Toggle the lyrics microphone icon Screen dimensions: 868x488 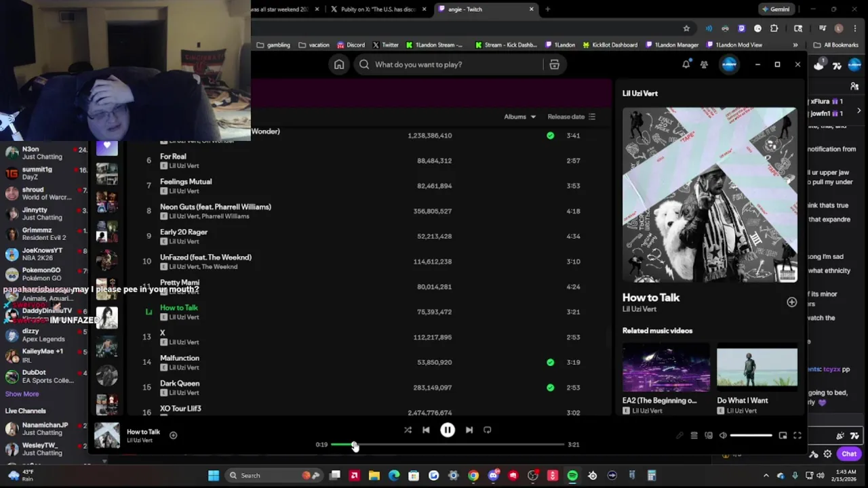click(x=679, y=435)
